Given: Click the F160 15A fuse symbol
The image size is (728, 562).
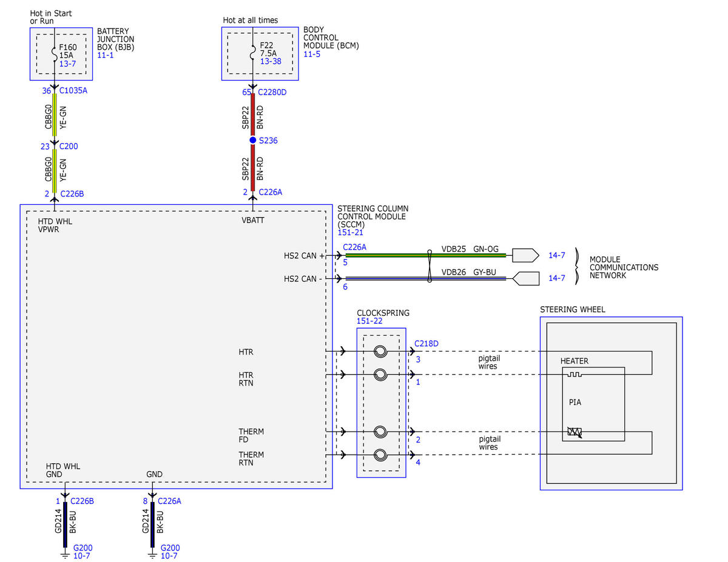Looking at the screenshot, I should pos(55,55).
